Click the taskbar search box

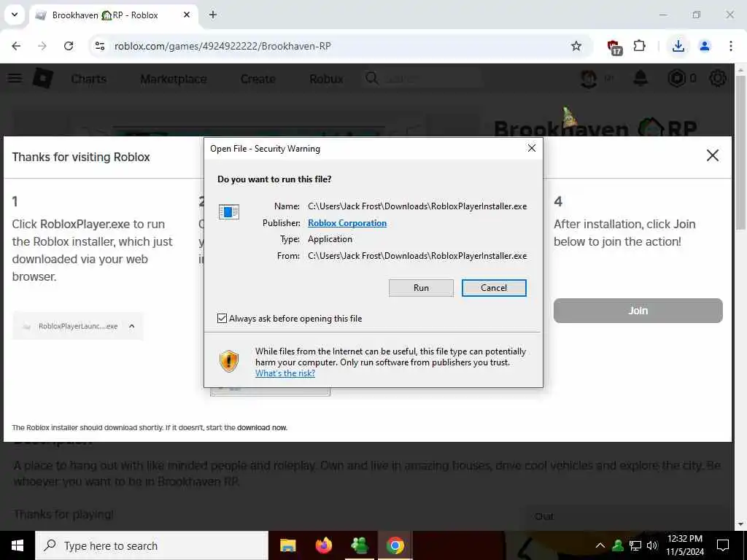click(152, 545)
